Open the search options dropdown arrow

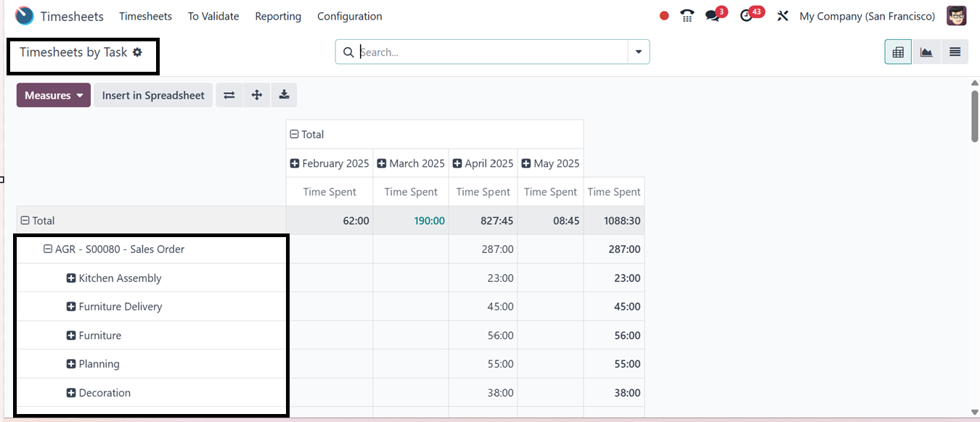(x=638, y=52)
